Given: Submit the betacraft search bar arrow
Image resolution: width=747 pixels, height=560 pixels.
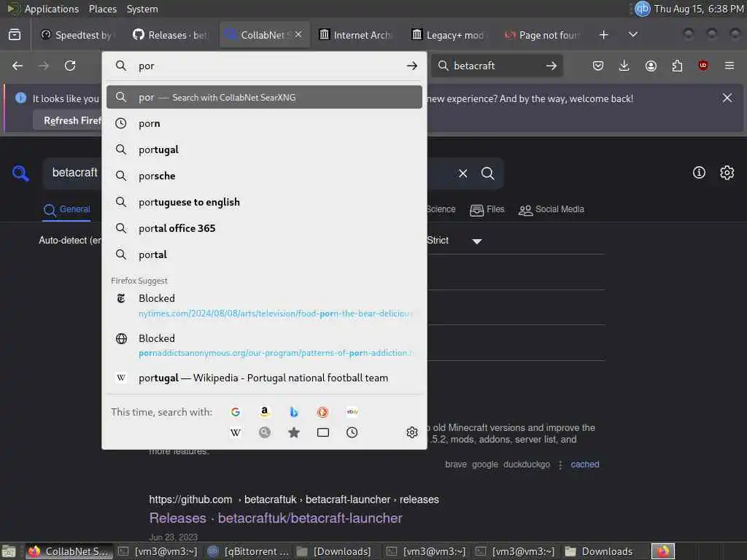Looking at the screenshot, I should click(551, 66).
